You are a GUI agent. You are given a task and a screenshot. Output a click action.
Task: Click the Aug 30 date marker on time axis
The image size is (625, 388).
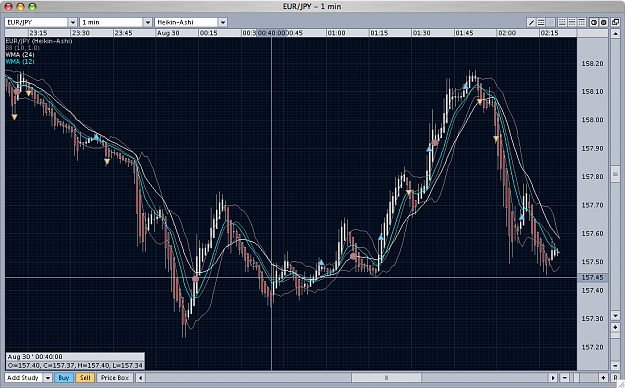(x=168, y=33)
